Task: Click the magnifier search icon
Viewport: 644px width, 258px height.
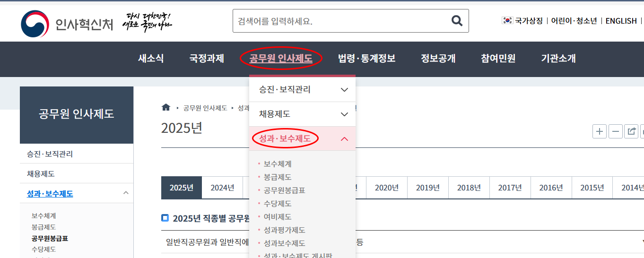Action: coord(457,21)
